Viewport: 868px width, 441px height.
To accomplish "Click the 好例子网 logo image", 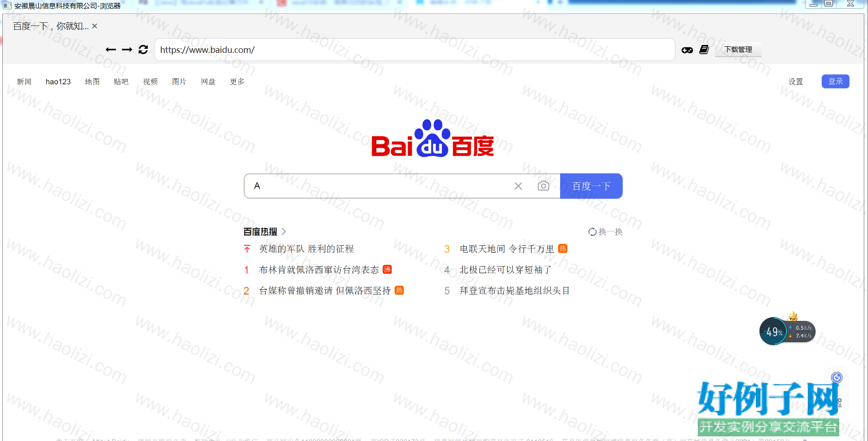I will click(768, 408).
